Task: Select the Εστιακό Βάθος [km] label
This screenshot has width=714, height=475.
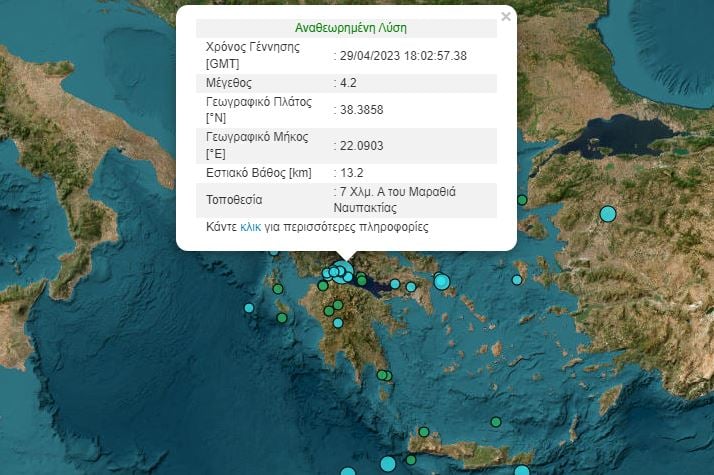Action: pos(259,173)
